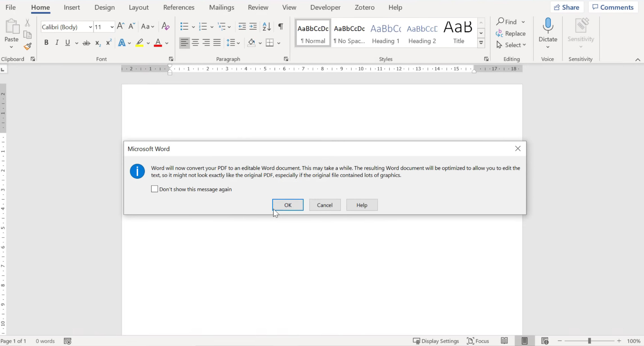Click the Copy icon in Clipboard

point(27,35)
